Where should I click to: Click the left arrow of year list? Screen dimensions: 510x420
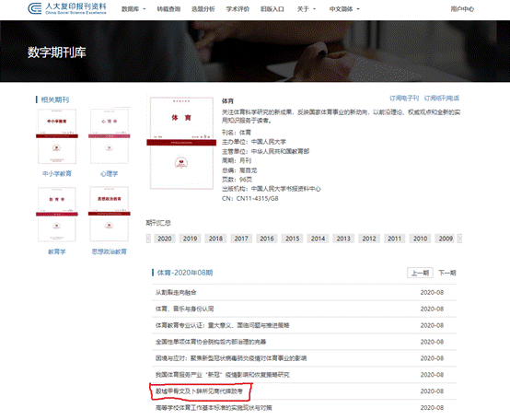tap(148, 239)
